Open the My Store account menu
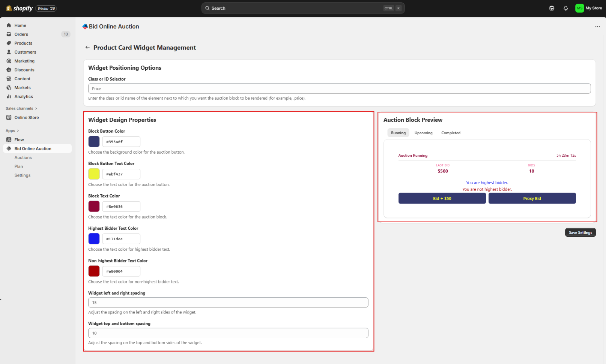Screen dimensions: 606x364 tap(588, 8)
